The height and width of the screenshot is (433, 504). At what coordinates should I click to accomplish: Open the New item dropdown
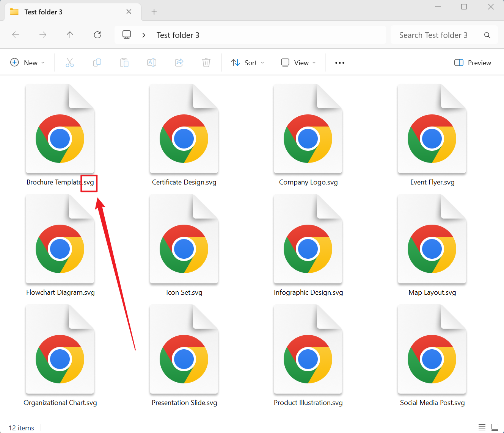(28, 63)
